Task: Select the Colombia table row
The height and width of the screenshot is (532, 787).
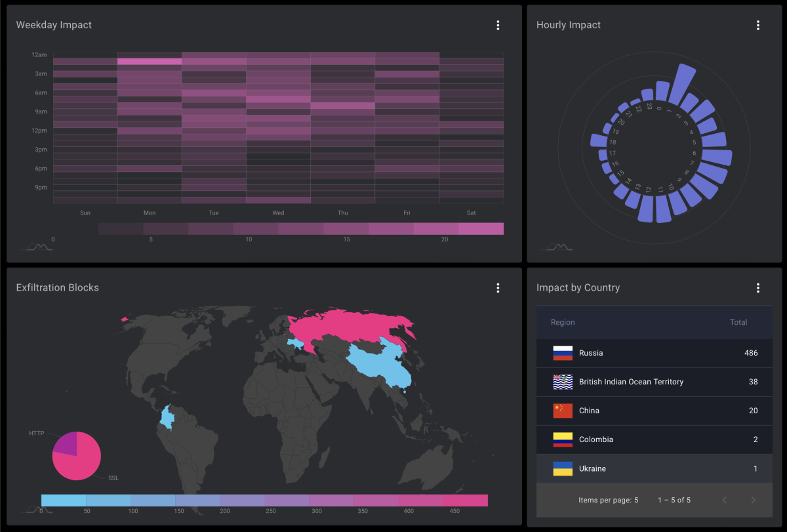Action: [x=655, y=440]
